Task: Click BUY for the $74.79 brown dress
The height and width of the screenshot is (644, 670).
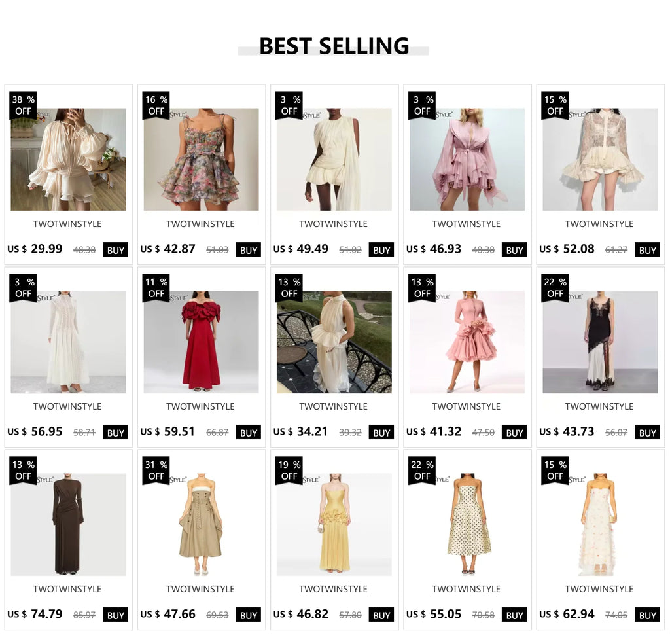Action: (x=115, y=615)
